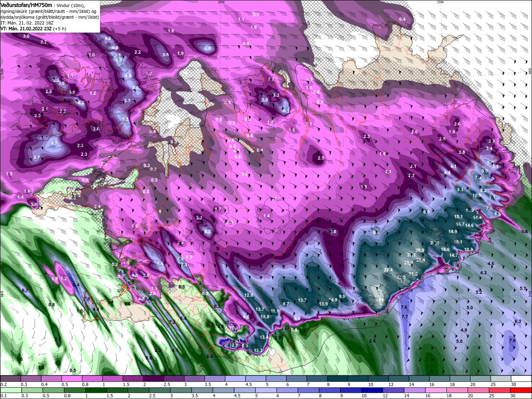The image size is (532, 399).
Task: Click the 10.5 value on the map
Action: 477,195
